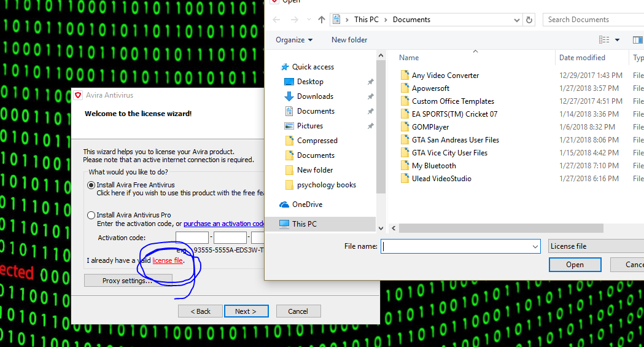
Task: Expand the view options dropdown arrow
Action: 617,40
